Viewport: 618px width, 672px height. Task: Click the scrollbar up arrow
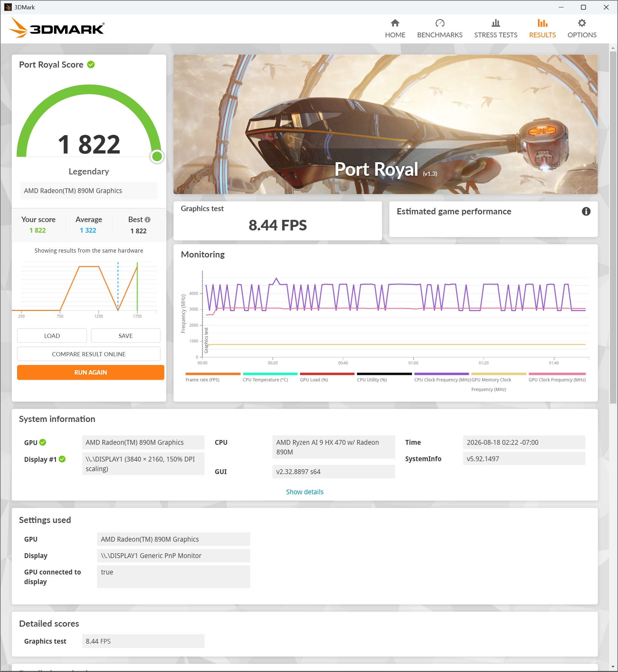pos(613,48)
